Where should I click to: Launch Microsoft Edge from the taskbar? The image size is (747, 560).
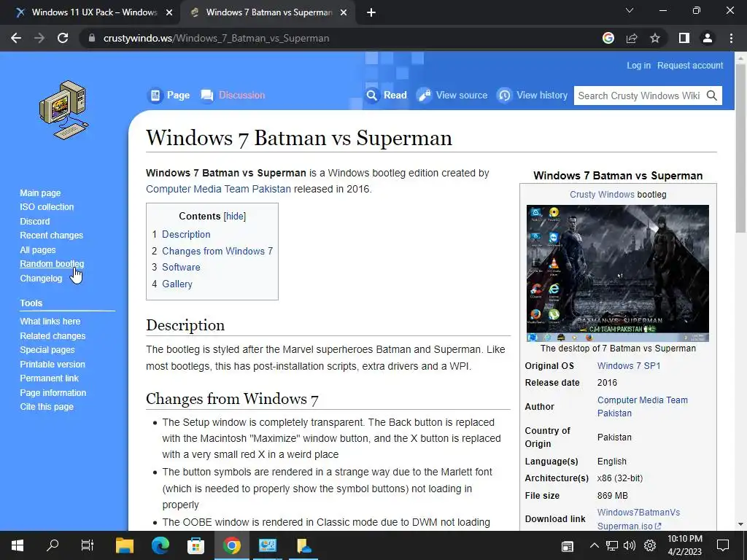click(160, 545)
